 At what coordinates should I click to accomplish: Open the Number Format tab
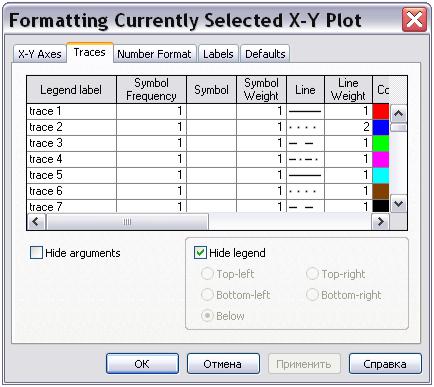154,54
